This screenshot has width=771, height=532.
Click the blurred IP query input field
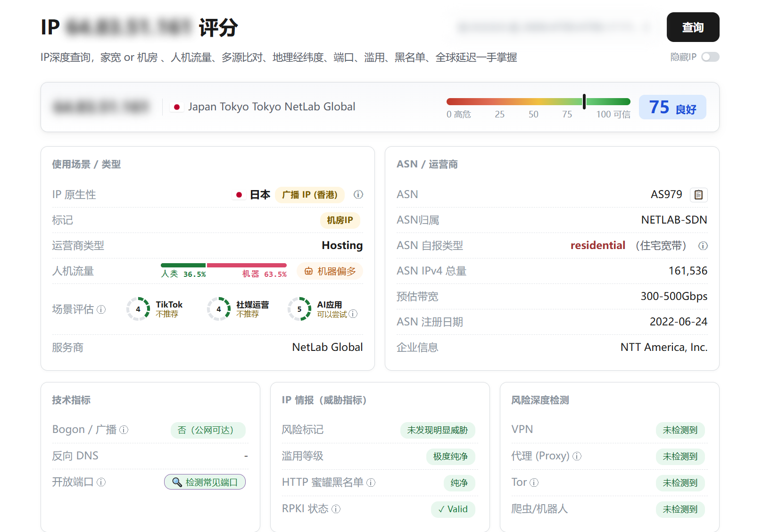554,27
